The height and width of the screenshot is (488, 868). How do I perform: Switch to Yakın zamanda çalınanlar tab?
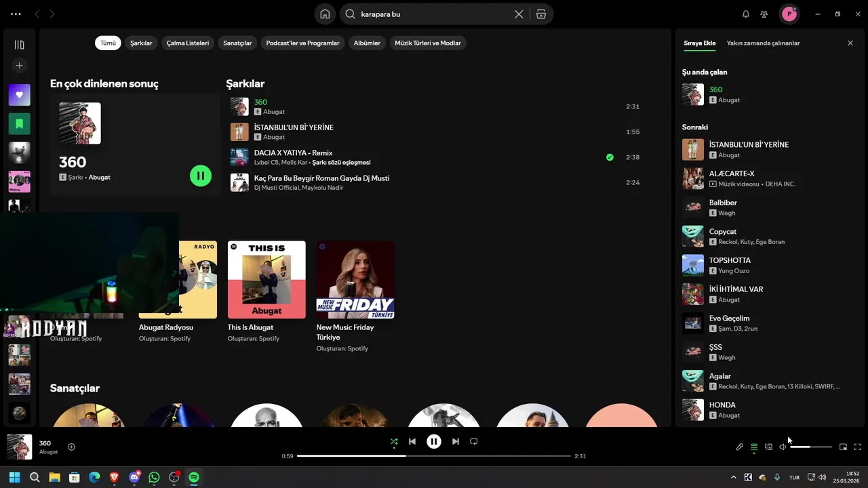tap(763, 43)
